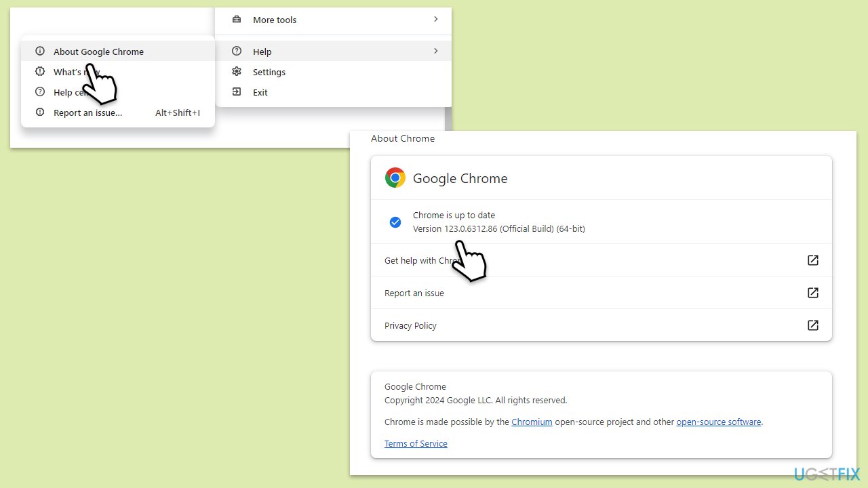Open the More tools menu item
This screenshot has width=868, height=488.
pyautogui.click(x=333, y=20)
